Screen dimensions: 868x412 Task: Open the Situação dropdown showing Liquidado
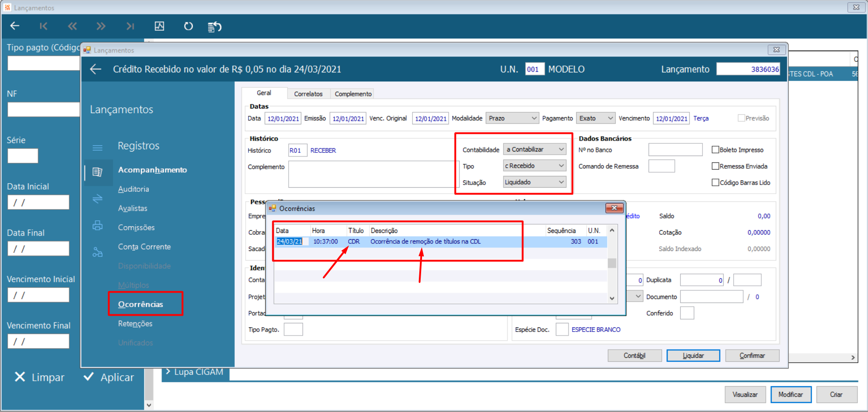[535, 182]
